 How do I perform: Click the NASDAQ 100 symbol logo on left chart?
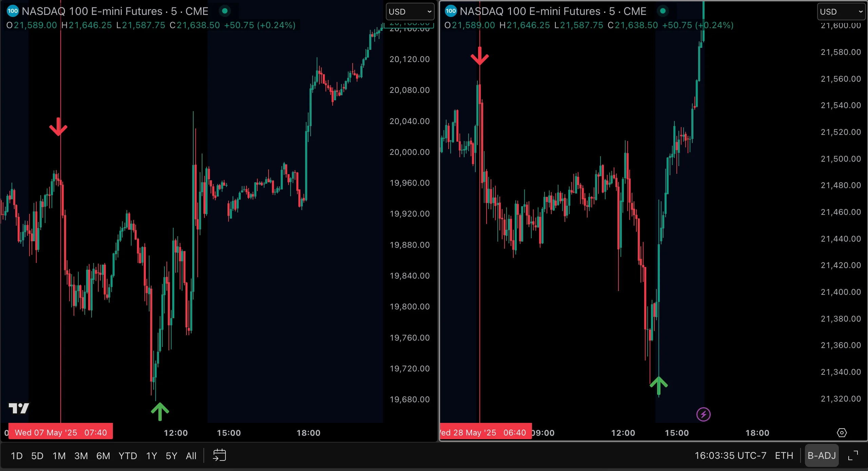(x=13, y=11)
